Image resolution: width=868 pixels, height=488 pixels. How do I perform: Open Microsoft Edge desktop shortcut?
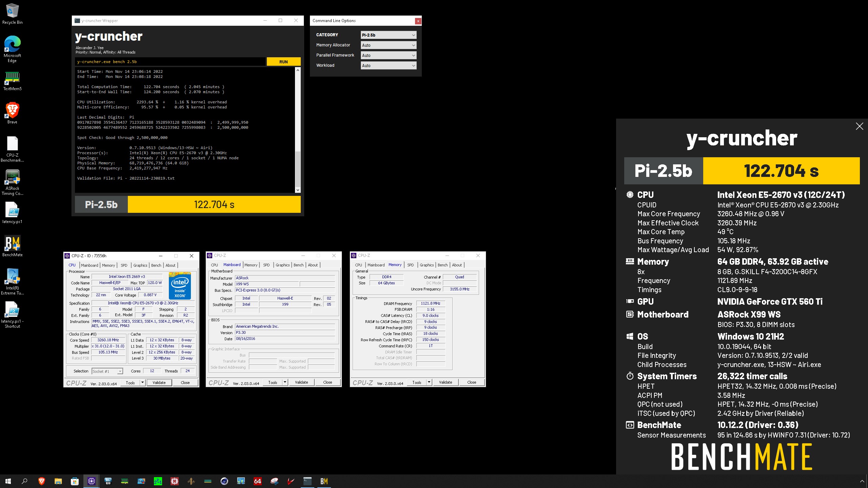[12, 49]
